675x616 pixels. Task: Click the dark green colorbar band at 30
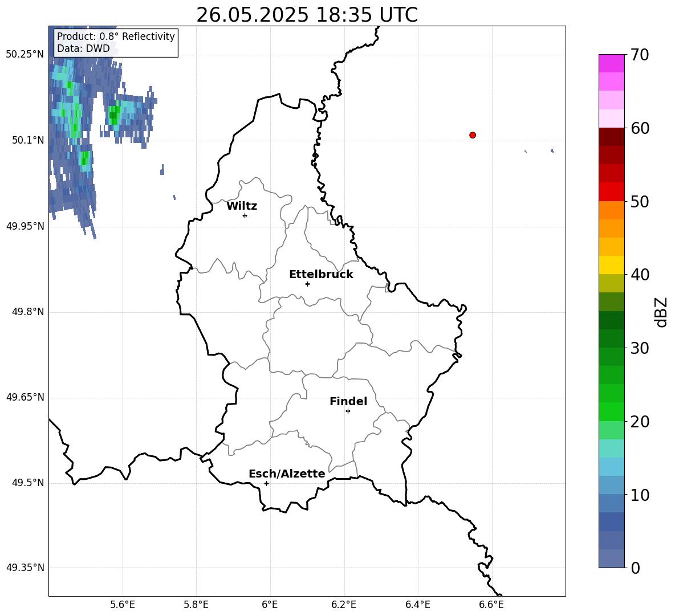[611, 338]
